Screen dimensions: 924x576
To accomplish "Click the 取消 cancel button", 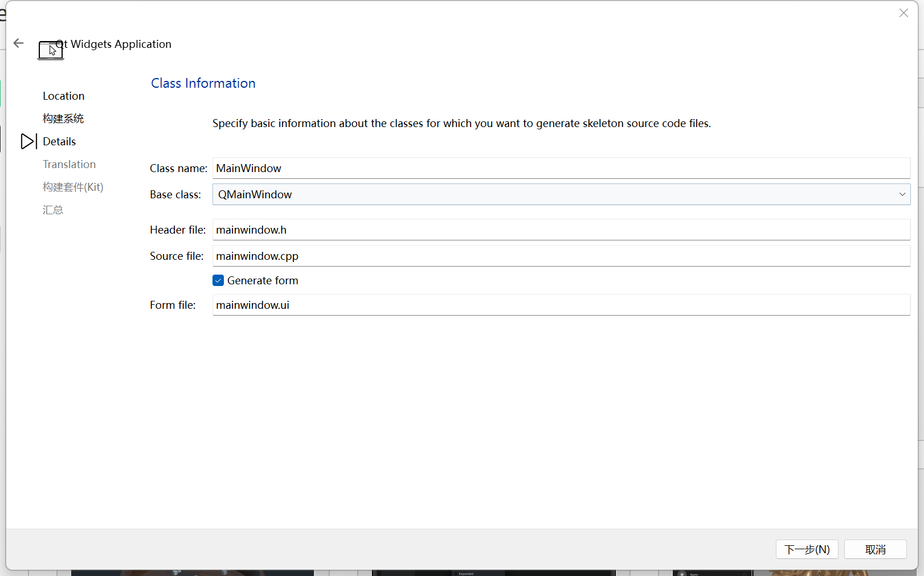I will (x=875, y=549).
